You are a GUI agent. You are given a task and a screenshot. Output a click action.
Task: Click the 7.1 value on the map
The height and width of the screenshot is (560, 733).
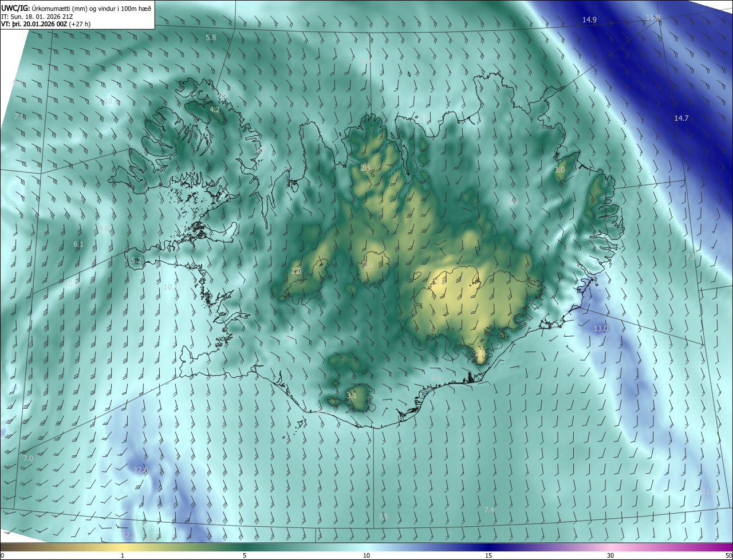(x=19, y=116)
